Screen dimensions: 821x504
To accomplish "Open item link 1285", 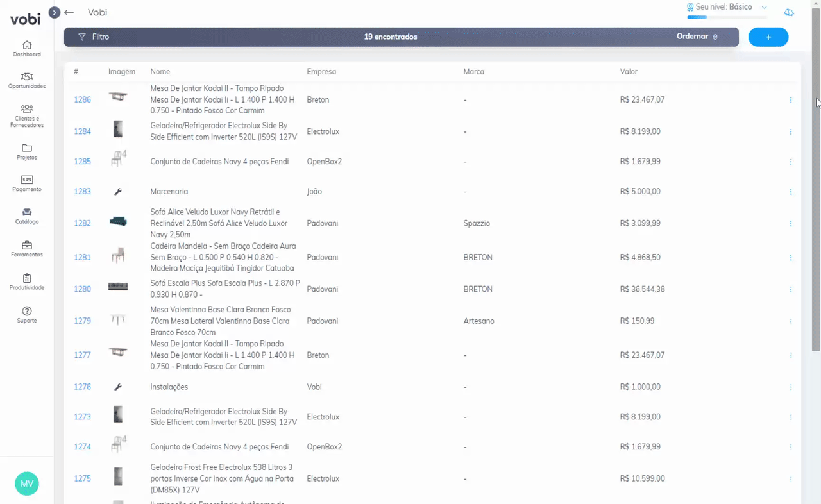I will coord(82,162).
